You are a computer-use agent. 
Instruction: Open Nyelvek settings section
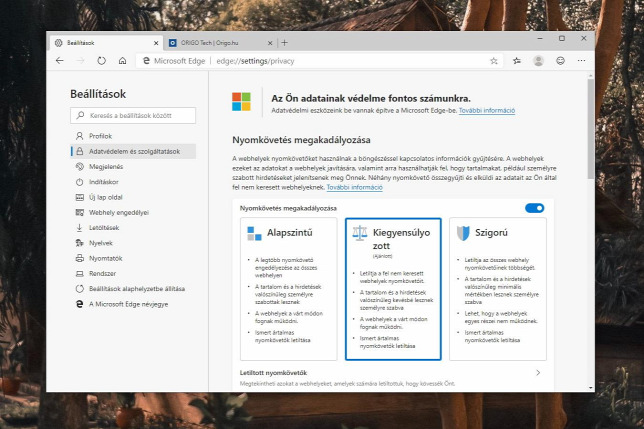pos(133,243)
